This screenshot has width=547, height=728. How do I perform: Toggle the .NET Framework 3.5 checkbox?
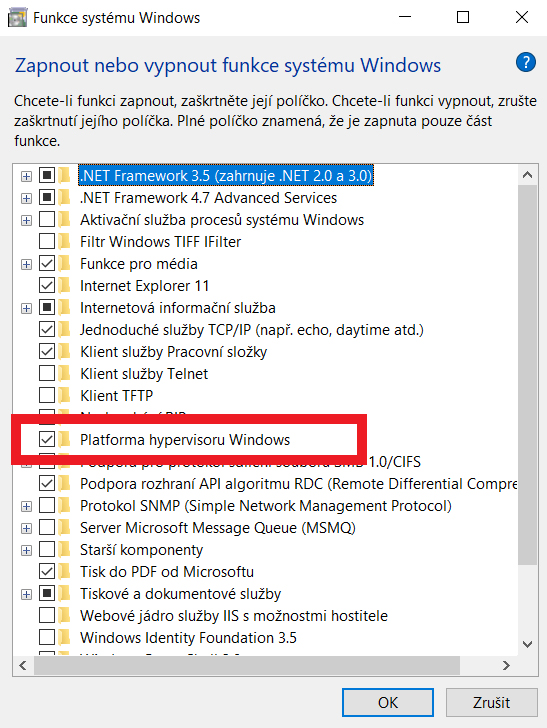[47, 176]
